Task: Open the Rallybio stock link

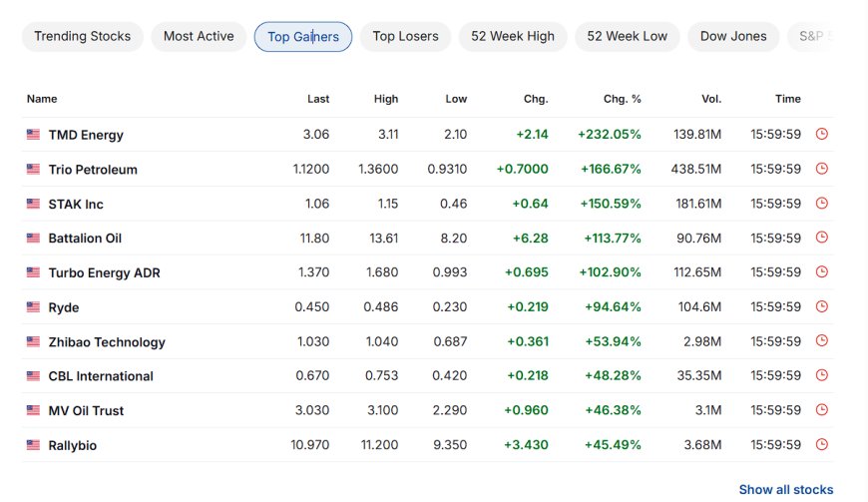Action: pyautogui.click(x=73, y=445)
